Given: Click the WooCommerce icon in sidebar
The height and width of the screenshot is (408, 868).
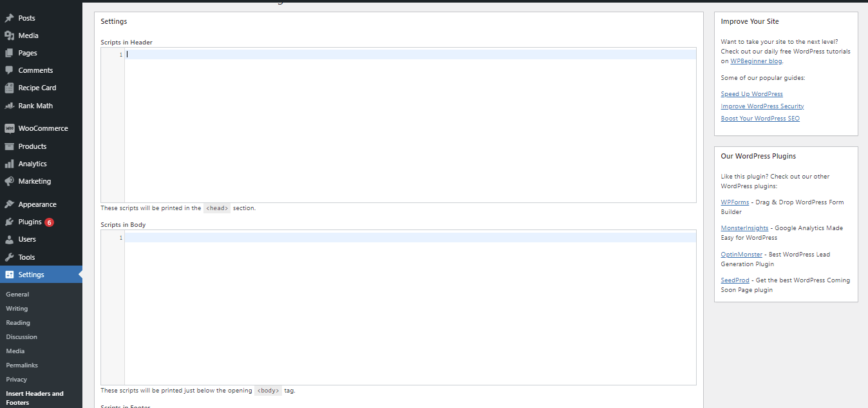Looking at the screenshot, I should point(9,128).
